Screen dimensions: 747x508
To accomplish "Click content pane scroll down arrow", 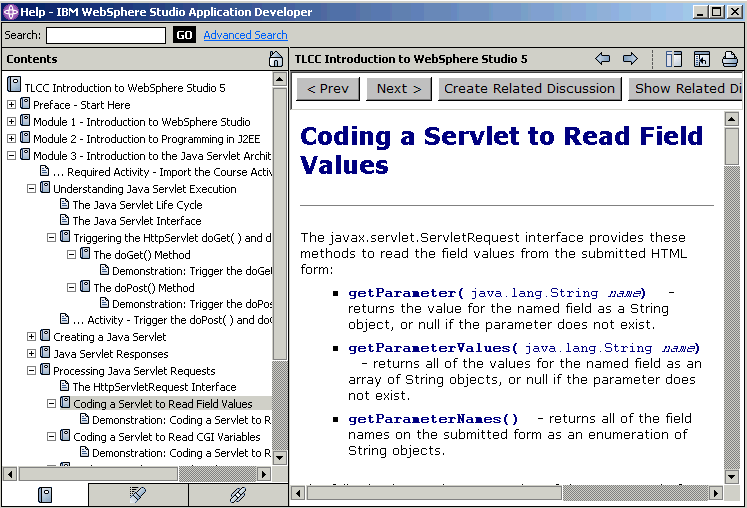I will (x=731, y=476).
